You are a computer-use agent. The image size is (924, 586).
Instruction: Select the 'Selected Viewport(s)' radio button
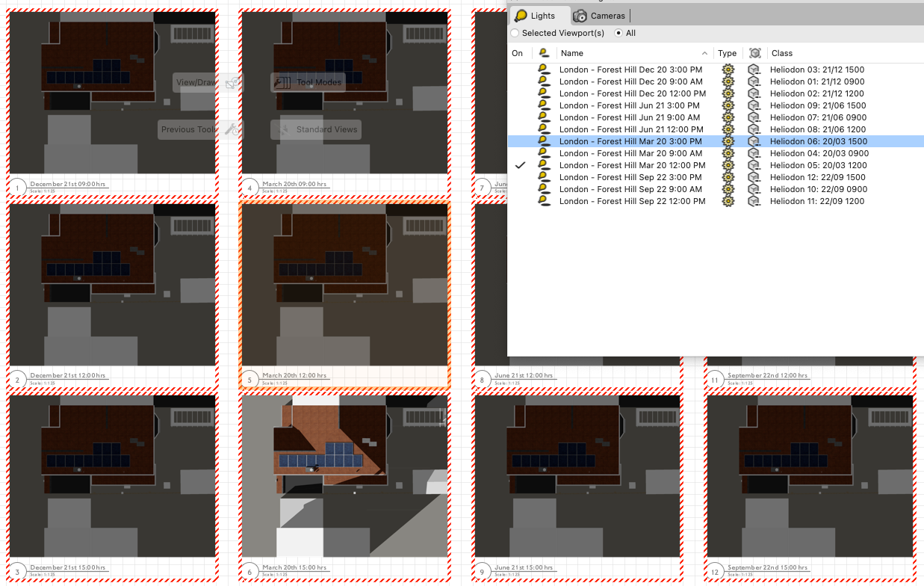click(x=515, y=33)
